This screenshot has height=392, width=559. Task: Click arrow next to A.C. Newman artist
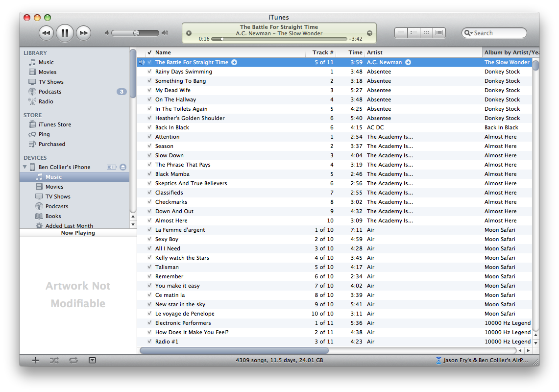tap(408, 62)
